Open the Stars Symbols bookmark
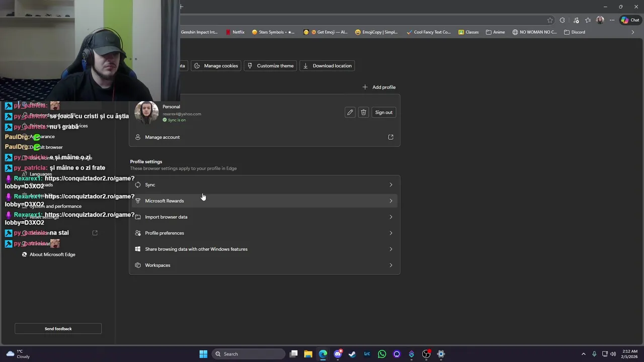644x362 pixels. point(273,32)
